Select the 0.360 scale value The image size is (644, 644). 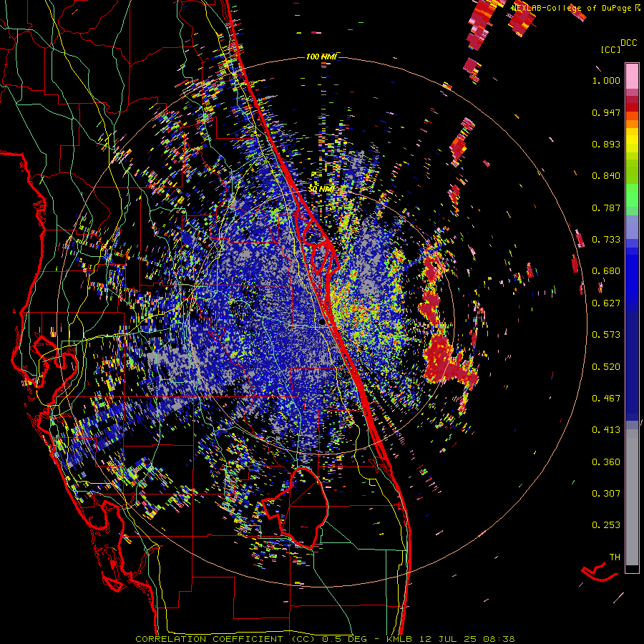[606, 462]
